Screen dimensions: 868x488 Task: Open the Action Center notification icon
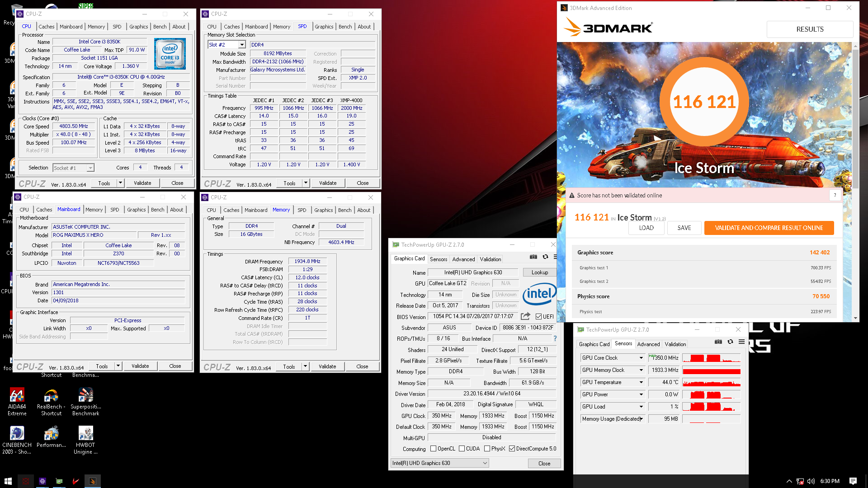pos(853,481)
